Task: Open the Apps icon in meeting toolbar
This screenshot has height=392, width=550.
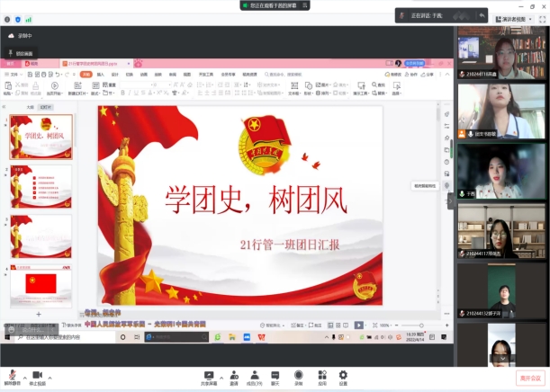Action: tap(322, 375)
